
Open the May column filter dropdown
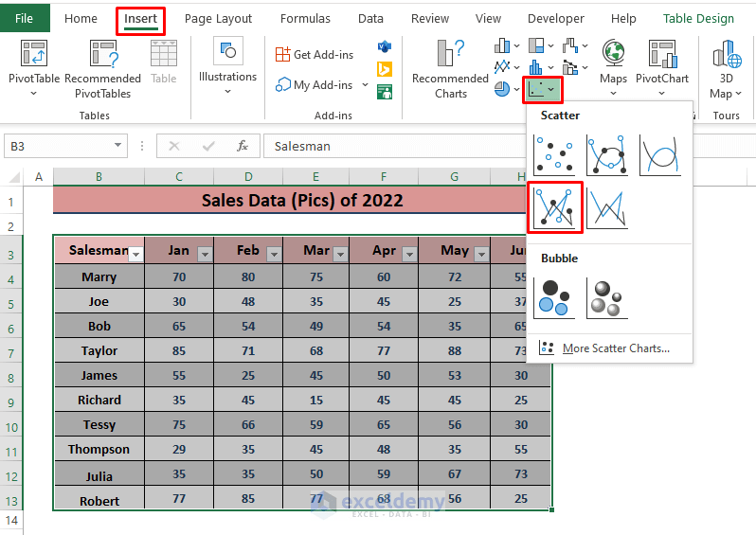pyautogui.click(x=481, y=254)
